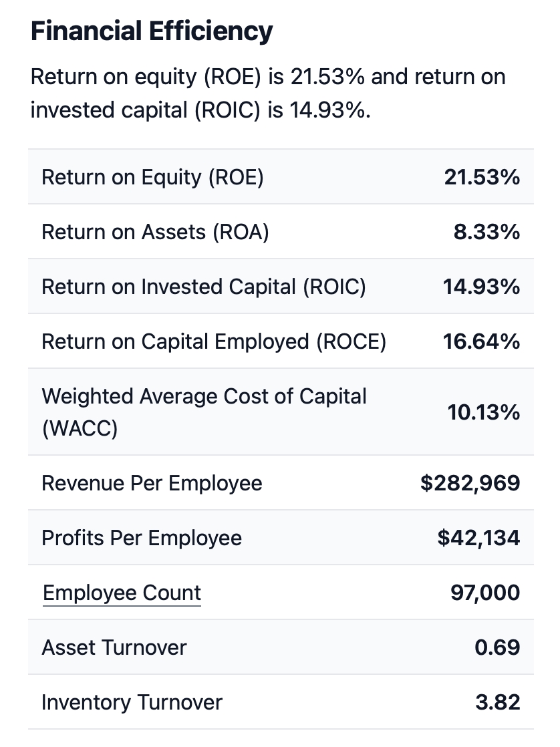Click the ROE and ROIC summary paragraph
Screen dimensions: 560x747
(267, 93)
